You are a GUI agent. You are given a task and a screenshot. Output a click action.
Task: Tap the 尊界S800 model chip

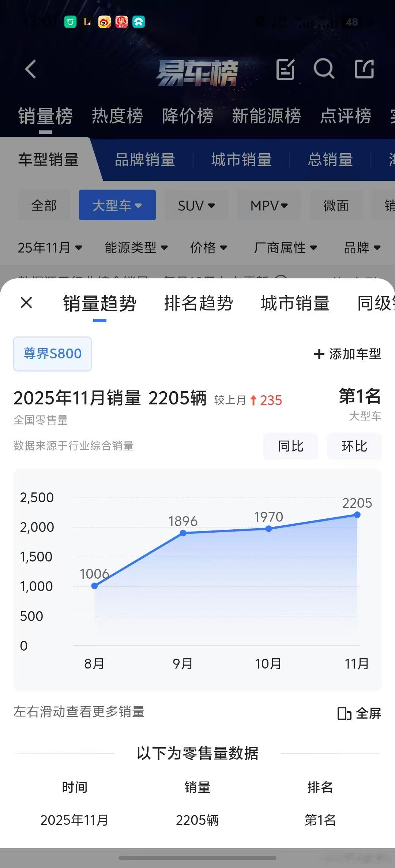52,354
